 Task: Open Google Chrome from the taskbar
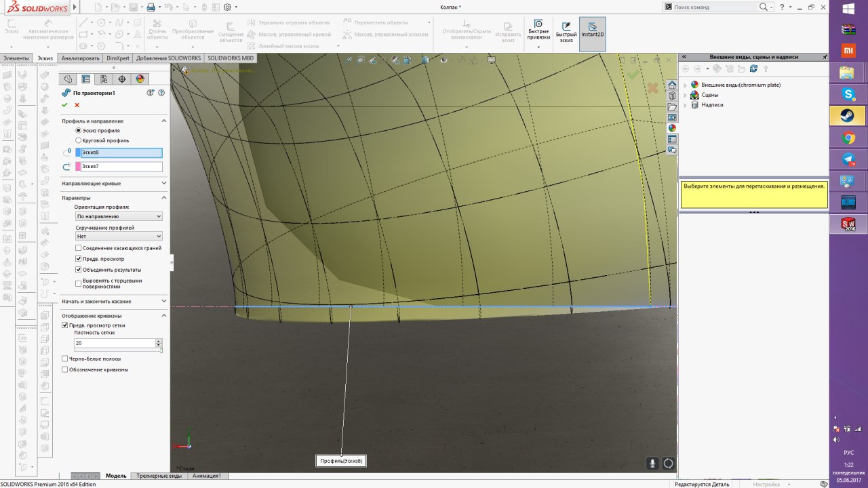(848, 138)
